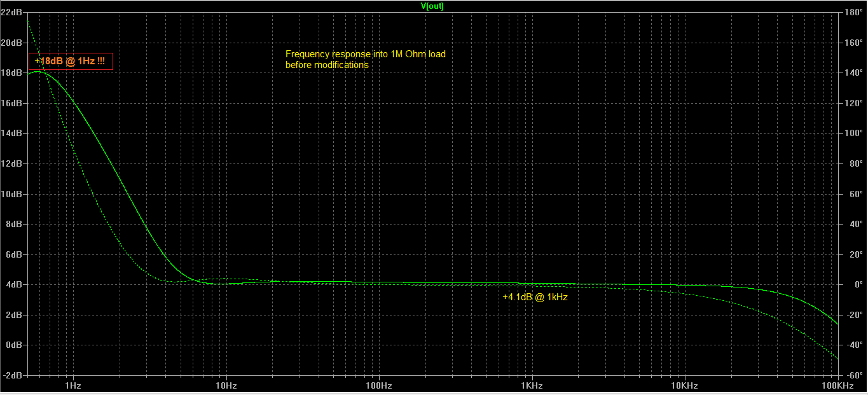868x395 pixels.
Task: Click the -2dB magnitude axis label
Action: point(12,375)
